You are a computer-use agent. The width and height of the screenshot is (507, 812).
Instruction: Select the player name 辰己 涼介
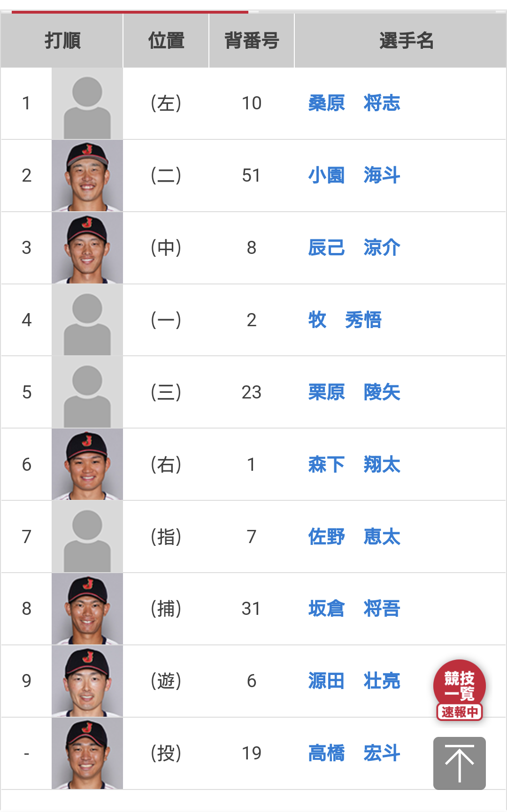[x=354, y=248]
